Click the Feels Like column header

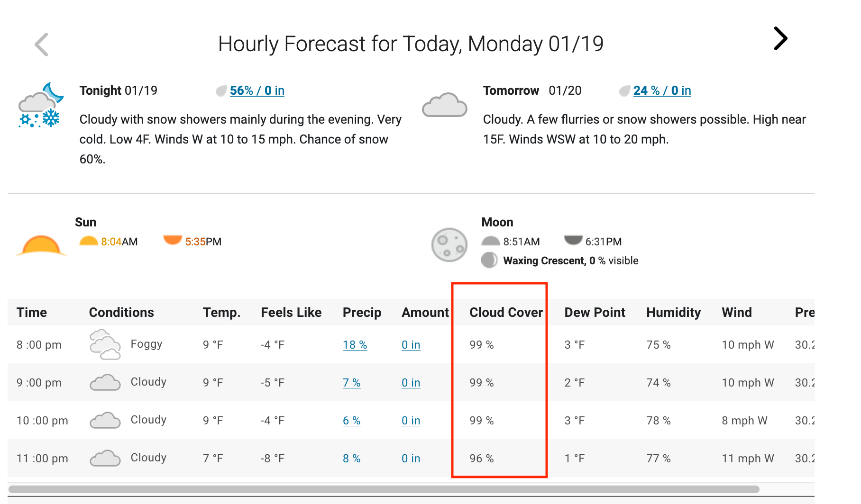[291, 312]
